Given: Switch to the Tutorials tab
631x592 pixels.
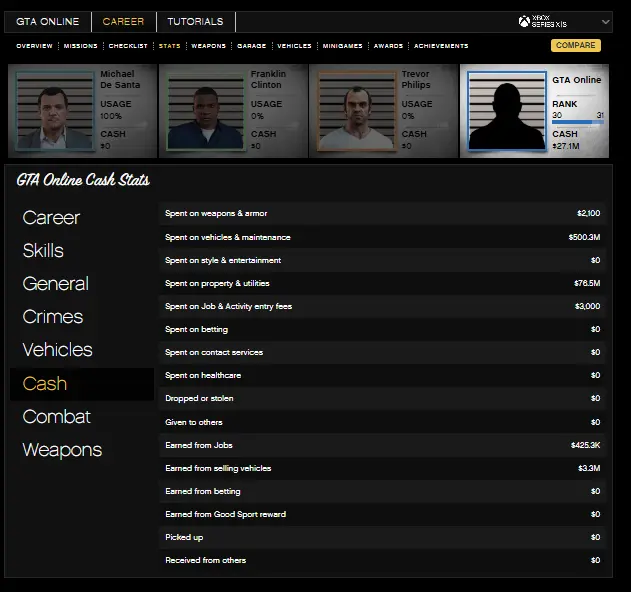Looking at the screenshot, I should (195, 22).
